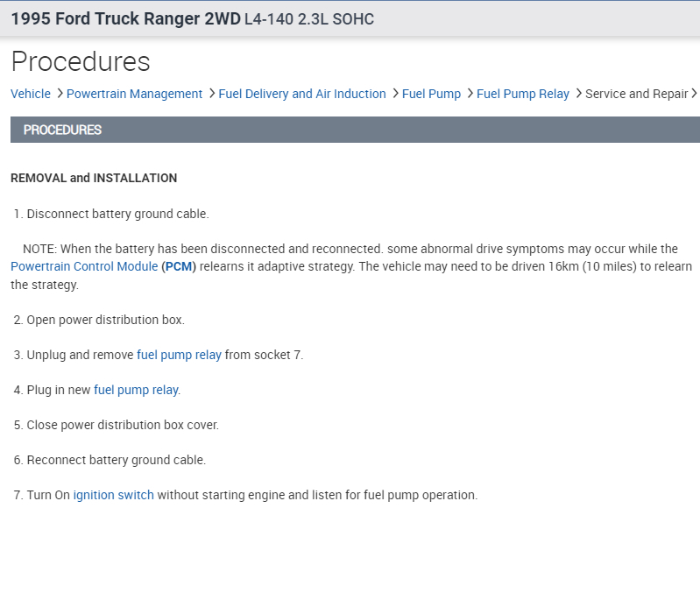Image resolution: width=700 pixels, height=600 pixels.
Task: Open the Powertrain Management breadcrumb
Action: coord(134,94)
